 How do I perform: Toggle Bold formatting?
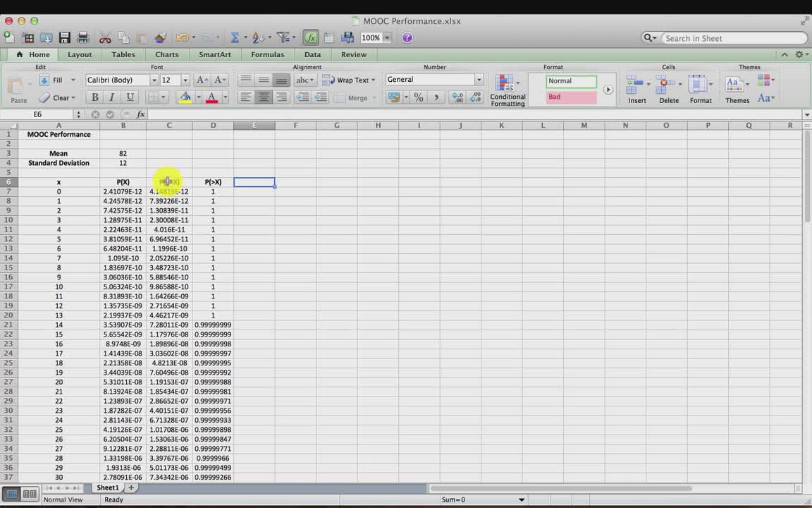[x=94, y=98]
